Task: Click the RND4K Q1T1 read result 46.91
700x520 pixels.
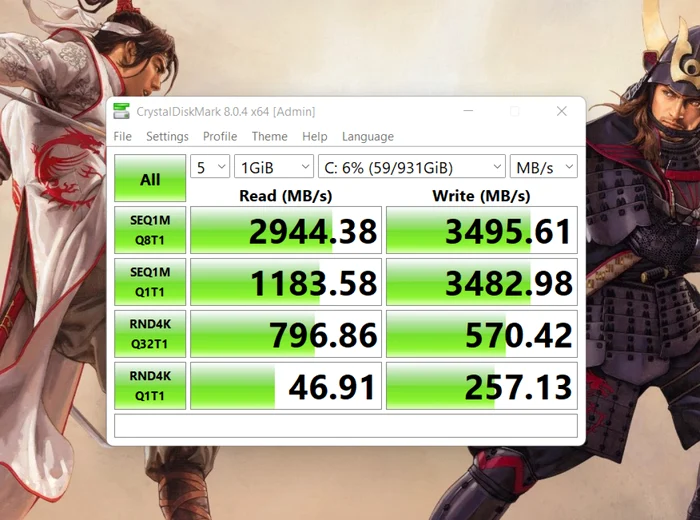Action: pyautogui.click(x=286, y=386)
